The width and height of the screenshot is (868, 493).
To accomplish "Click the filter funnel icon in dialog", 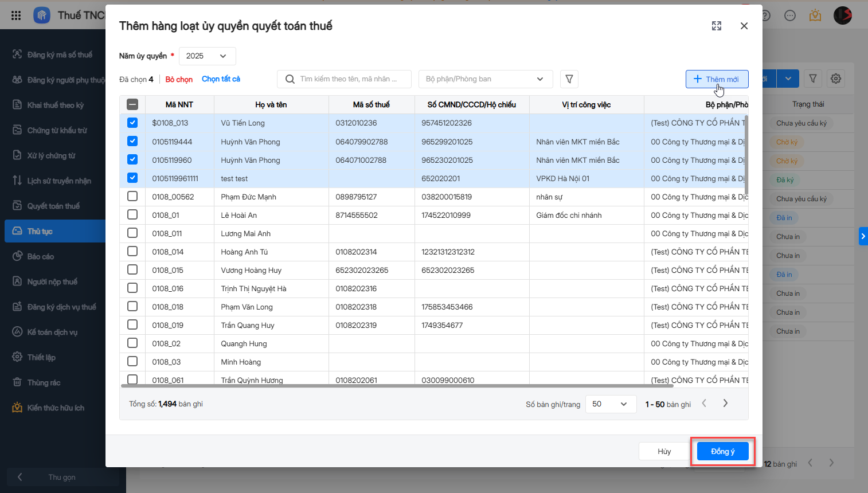I will 569,79.
